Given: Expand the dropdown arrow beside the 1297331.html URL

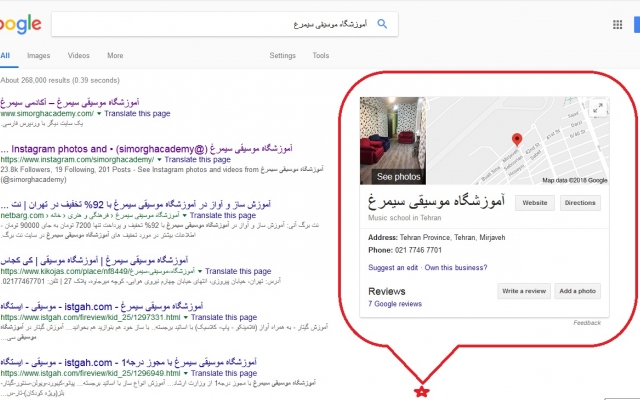Looking at the screenshot, I should (x=186, y=318).
